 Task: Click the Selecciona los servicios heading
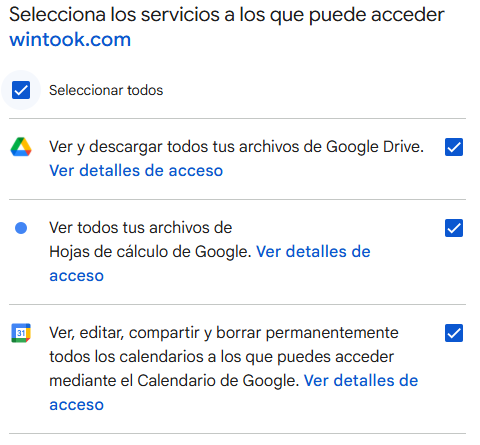227,15
